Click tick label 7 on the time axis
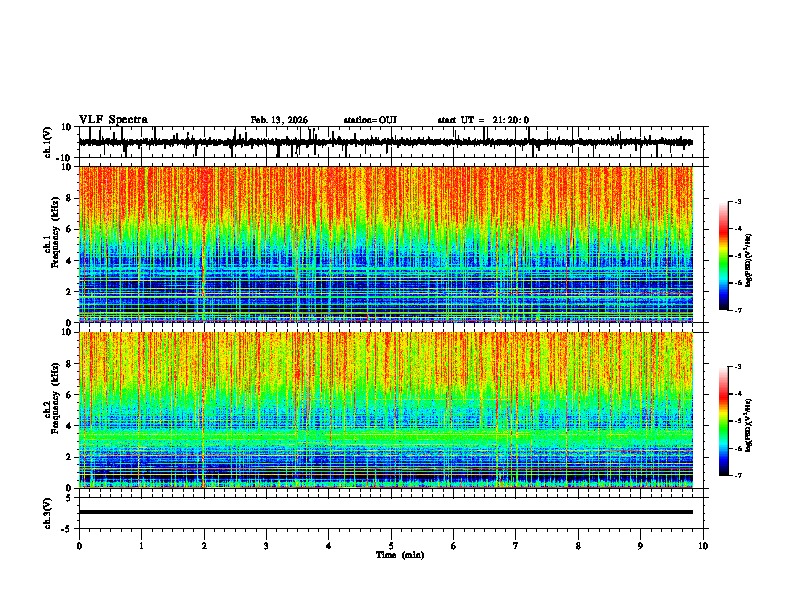Screen dimensions: 792x612 [x=516, y=546]
